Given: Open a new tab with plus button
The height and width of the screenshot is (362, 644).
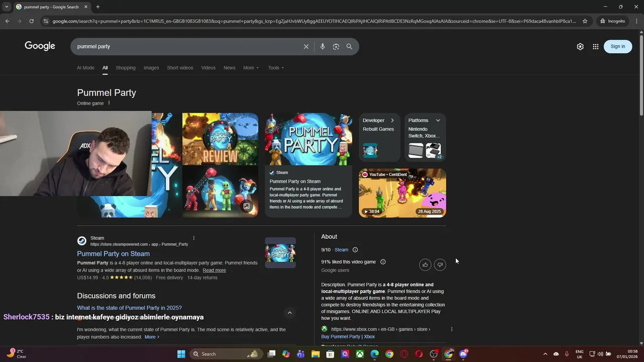Looking at the screenshot, I should pos(98,7).
